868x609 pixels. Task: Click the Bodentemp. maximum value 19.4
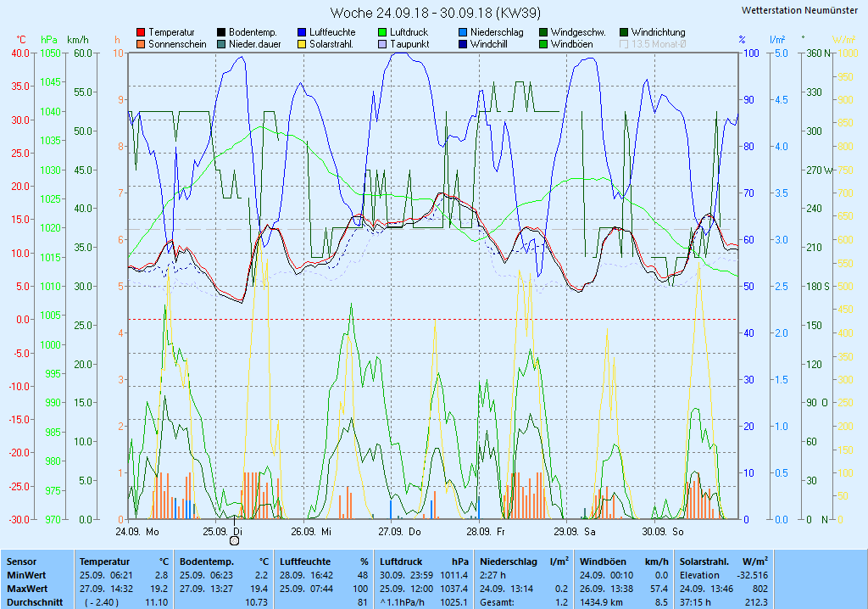pyautogui.click(x=259, y=589)
